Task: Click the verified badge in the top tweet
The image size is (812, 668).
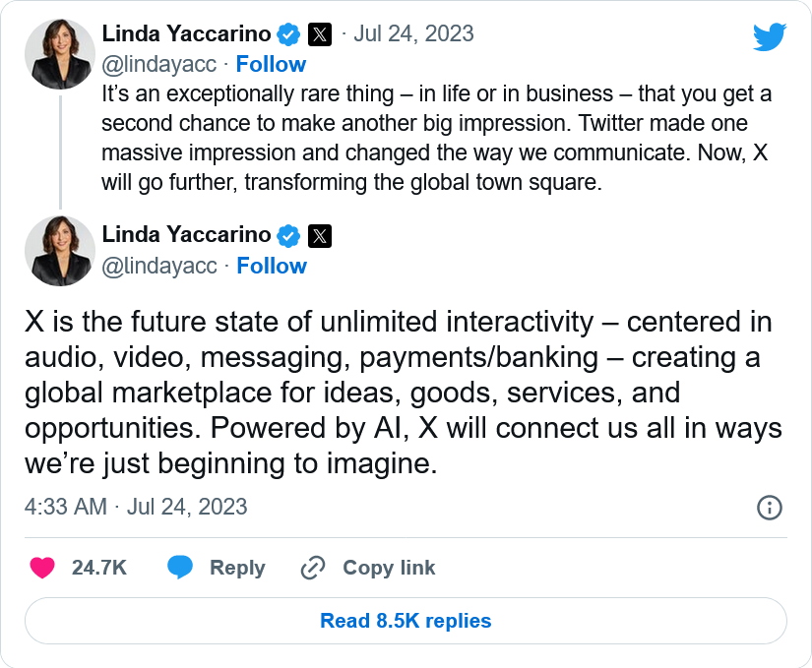Action: coord(288,33)
